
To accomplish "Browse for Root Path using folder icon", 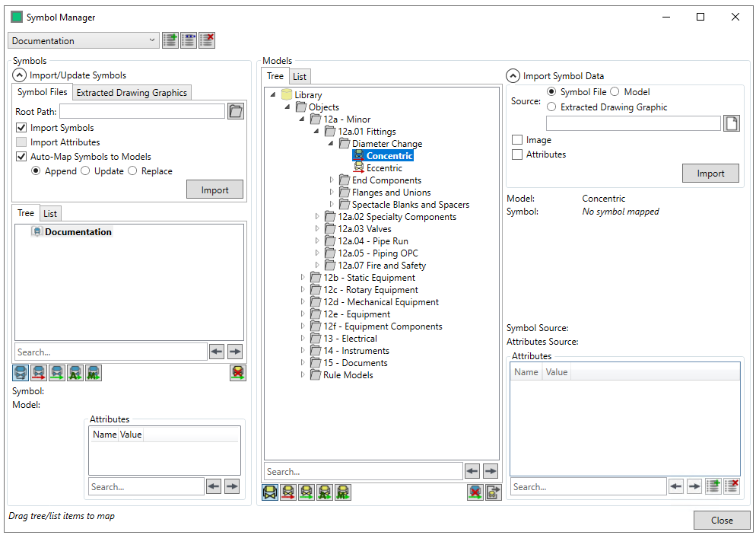I will 236,112.
